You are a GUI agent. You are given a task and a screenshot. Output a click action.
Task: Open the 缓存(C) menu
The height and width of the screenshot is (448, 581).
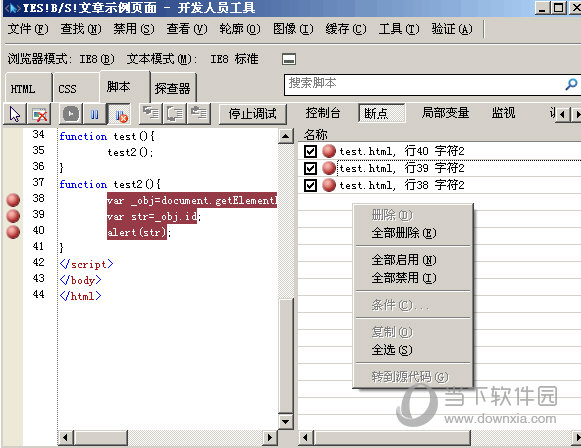click(x=346, y=29)
